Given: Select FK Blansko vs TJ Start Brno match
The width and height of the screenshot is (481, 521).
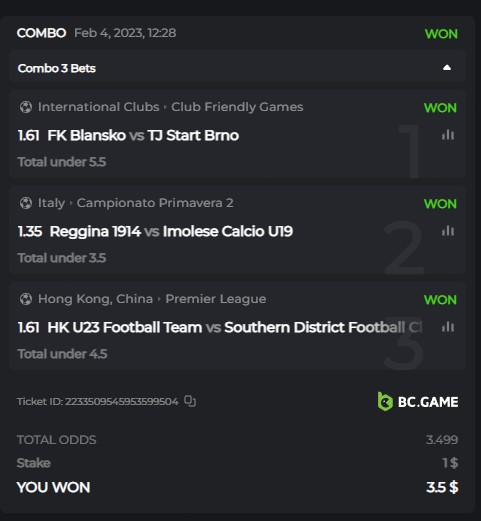Looking at the screenshot, I should click(143, 135).
